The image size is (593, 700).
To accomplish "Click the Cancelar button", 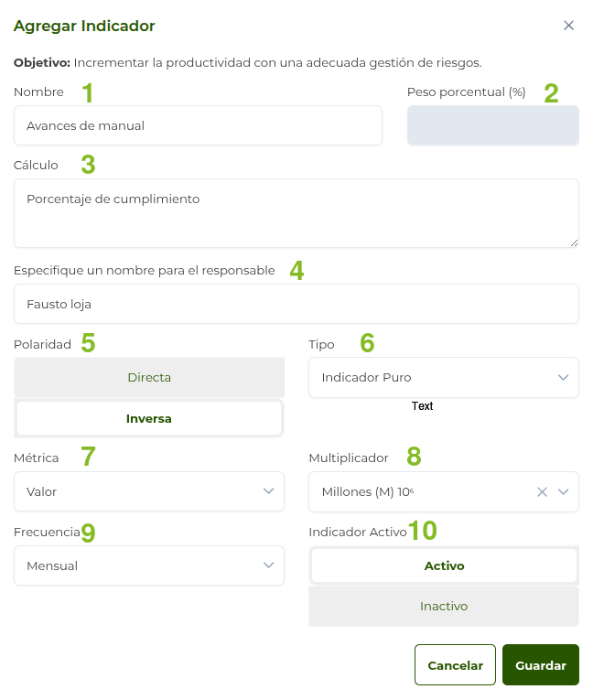I will [455, 665].
